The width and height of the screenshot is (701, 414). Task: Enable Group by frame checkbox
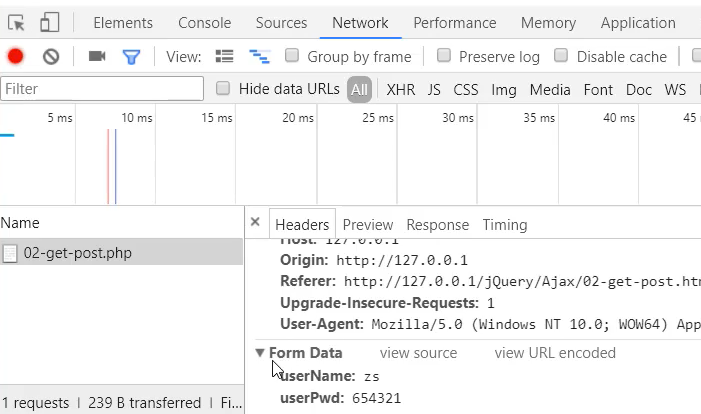pyautogui.click(x=292, y=55)
